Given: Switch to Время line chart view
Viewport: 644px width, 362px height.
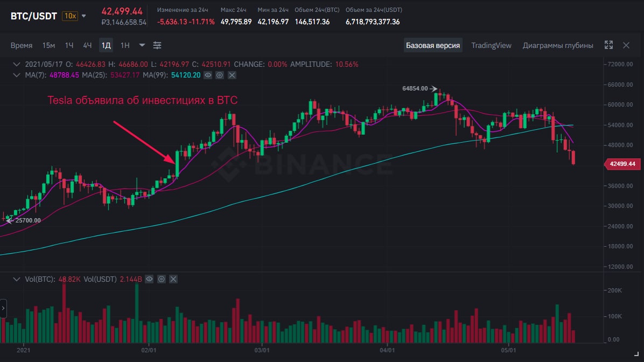Looking at the screenshot, I should click(x=22, y=45).
